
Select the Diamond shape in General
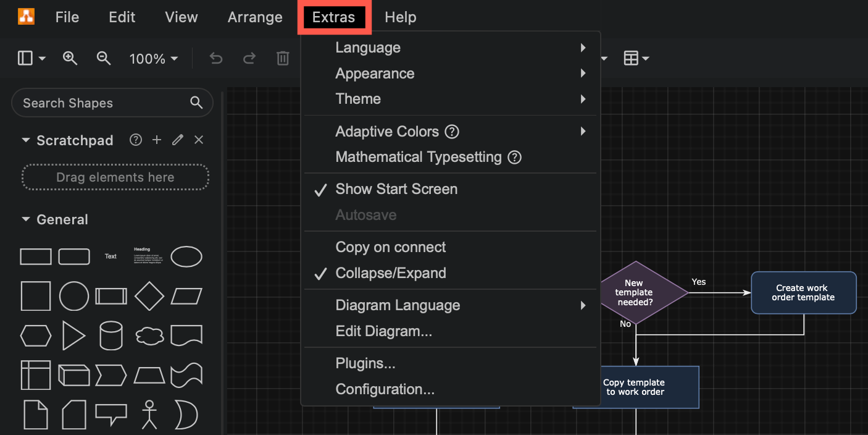tap(149, 296)
